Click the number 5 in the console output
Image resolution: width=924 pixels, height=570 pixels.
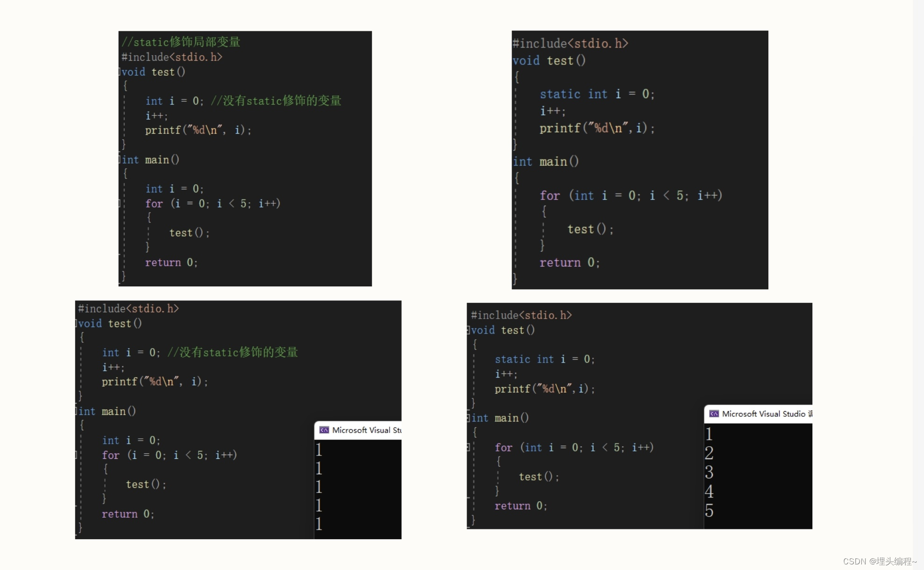pyautogui.click(x=709, y=511)
